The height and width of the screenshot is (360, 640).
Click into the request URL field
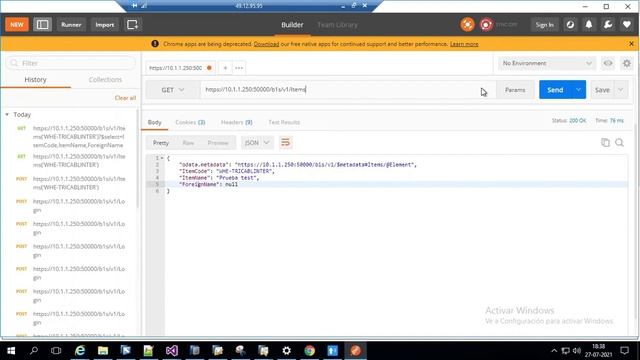tap(347, 90)
